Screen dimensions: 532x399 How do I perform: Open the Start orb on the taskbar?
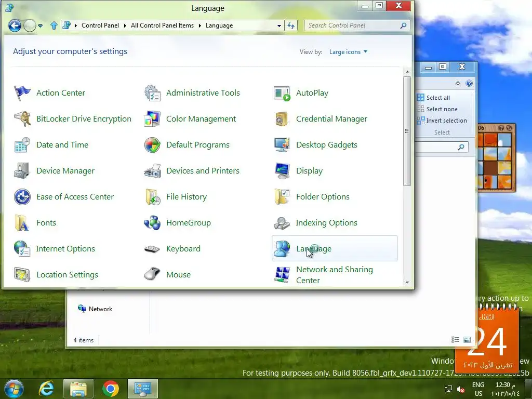[x=14, y=389]
